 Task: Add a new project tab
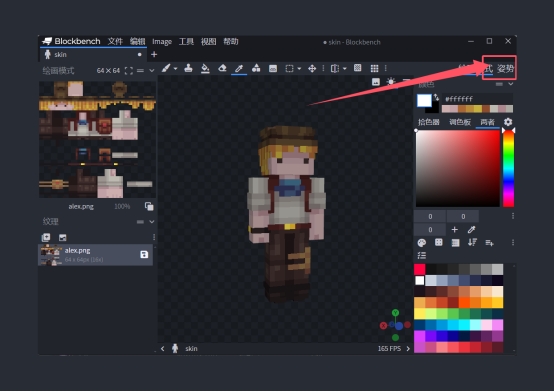coord(154,54)
